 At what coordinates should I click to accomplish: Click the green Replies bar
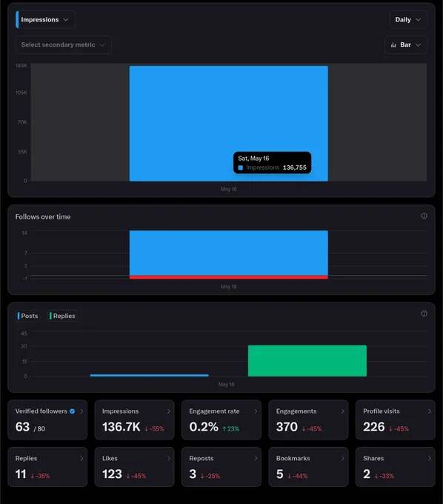pyautogui.click(x=307, y=361)
